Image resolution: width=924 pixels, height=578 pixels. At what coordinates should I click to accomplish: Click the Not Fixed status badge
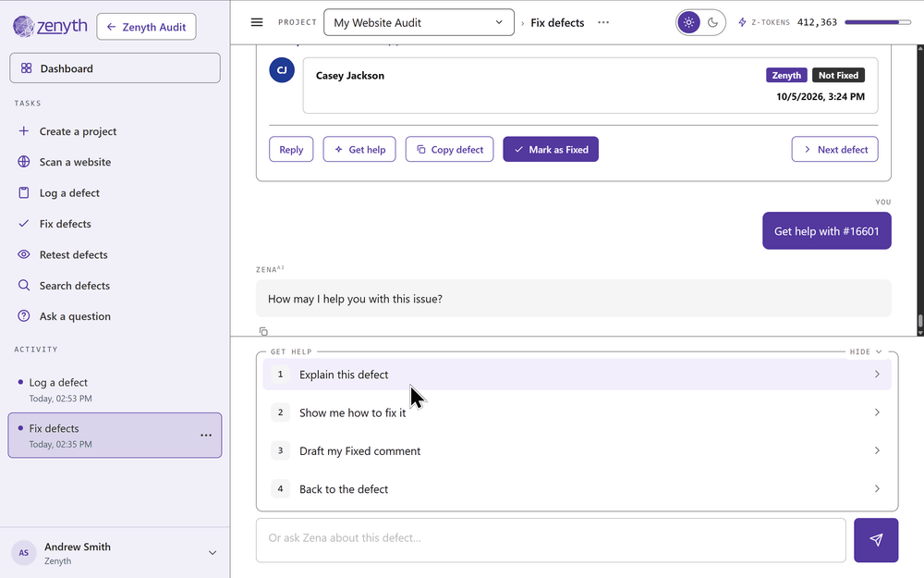click(838, 75)
